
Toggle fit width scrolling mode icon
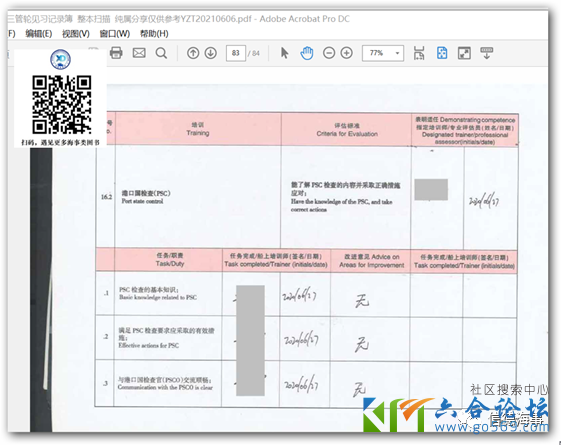pyautogui.click(x=419, y=53)
